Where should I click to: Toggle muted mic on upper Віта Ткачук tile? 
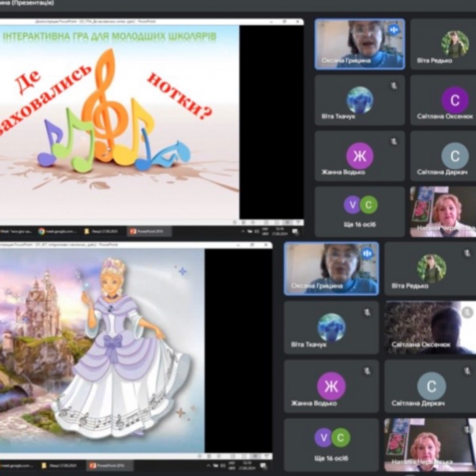(x=394, y=86)
